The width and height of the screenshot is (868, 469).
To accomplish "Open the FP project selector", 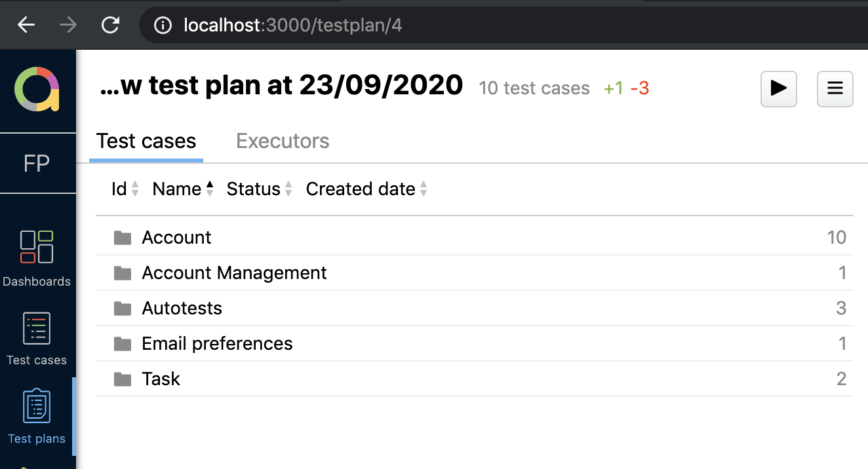I will [37, 163].
